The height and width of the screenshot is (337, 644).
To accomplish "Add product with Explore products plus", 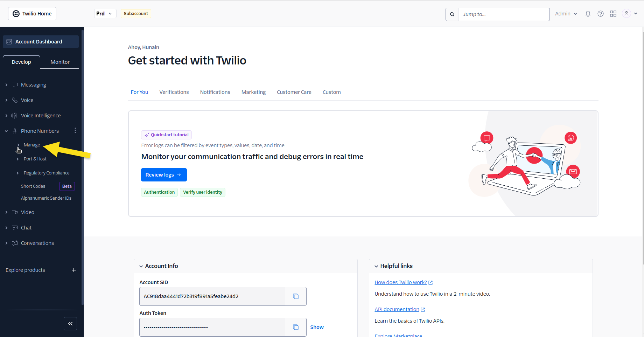I will pos(74,270).
